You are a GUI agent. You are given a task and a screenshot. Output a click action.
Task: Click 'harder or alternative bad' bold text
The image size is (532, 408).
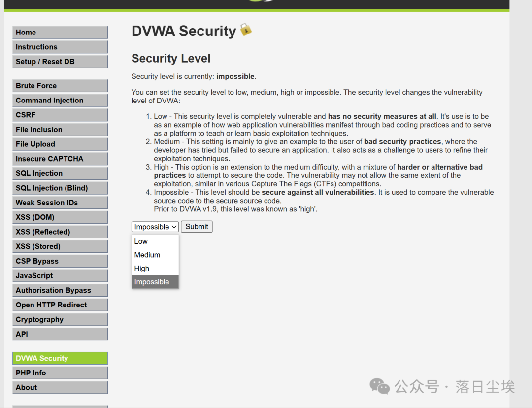point(440,167)
